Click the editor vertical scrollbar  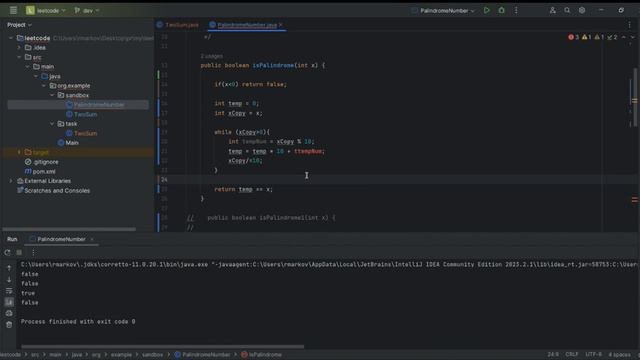coord(635,98)
